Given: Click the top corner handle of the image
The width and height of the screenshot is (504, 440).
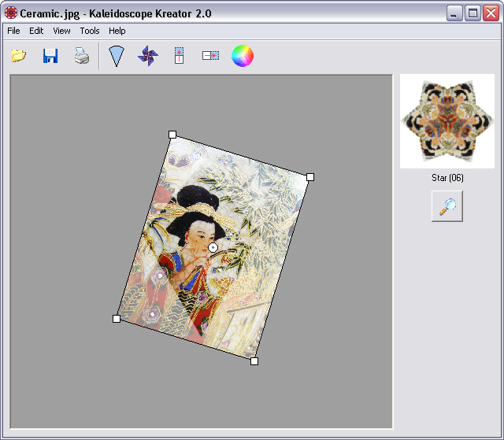Looking at the screenshot, I should (172, 135).
